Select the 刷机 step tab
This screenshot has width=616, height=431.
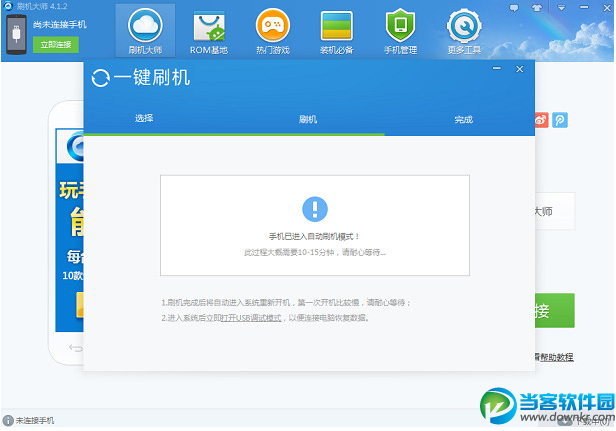[x=308, y=119]
